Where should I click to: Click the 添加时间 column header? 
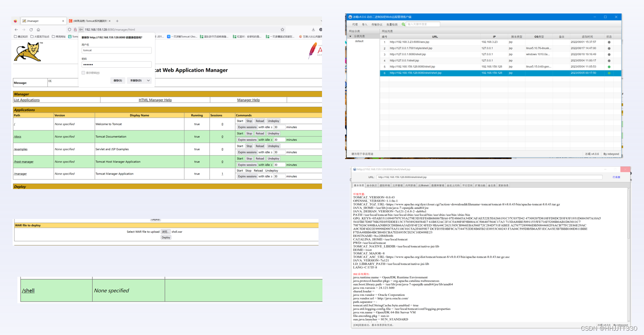(x=587, y=36)
